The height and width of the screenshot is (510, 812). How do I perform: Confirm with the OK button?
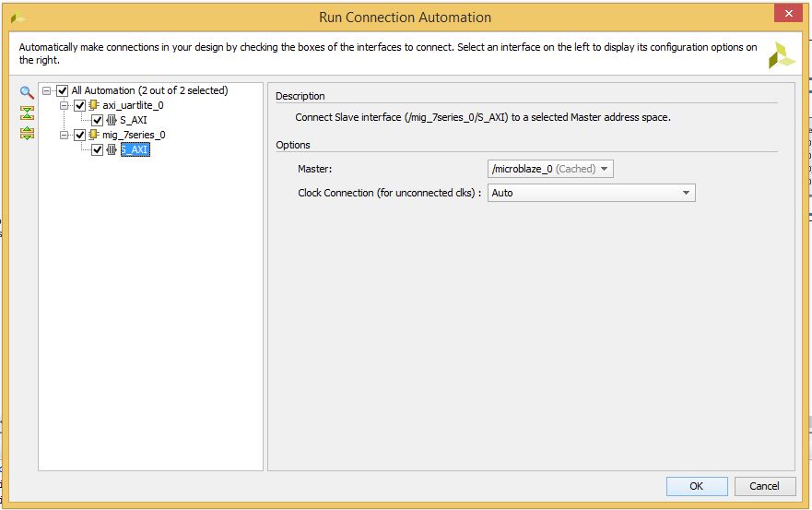[697, 486]
